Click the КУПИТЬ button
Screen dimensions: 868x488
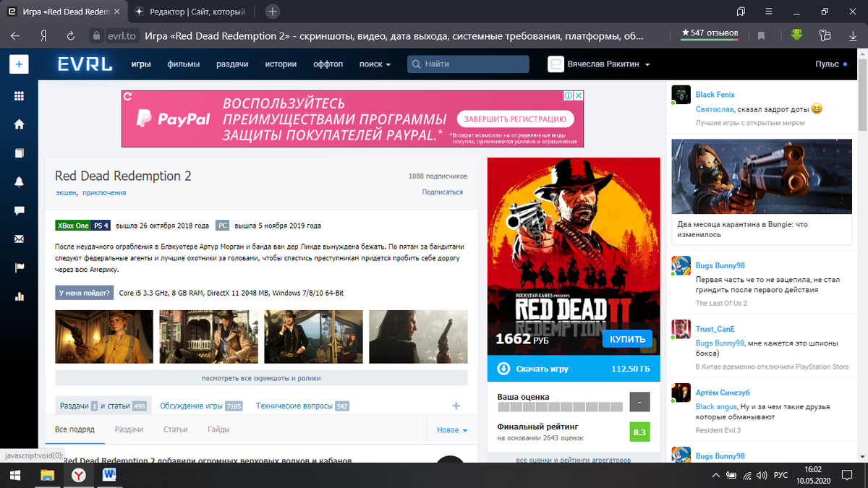click(627, 338)
